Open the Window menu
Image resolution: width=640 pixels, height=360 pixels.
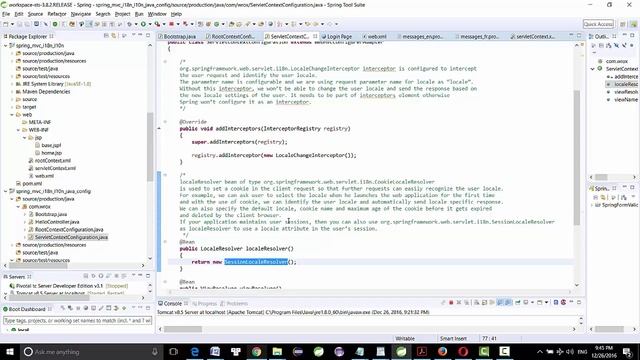pyautogui.click(x=157, y=14)
